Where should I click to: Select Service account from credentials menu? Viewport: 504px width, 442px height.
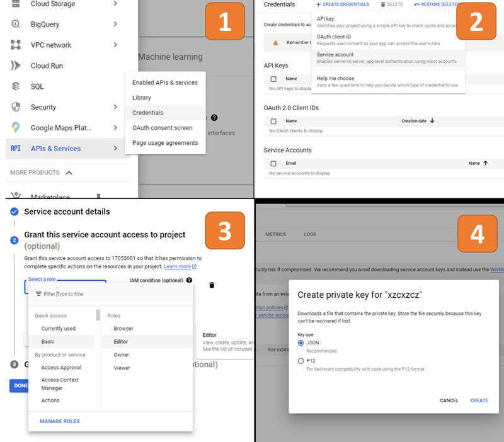[x=335, y=55]
